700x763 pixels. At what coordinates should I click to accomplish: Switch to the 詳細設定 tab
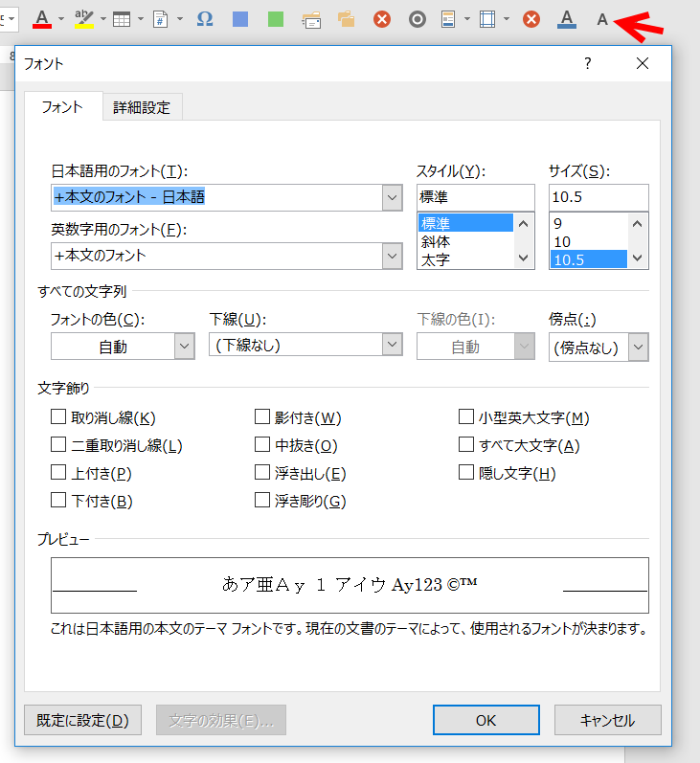click(x=142, y=107)
